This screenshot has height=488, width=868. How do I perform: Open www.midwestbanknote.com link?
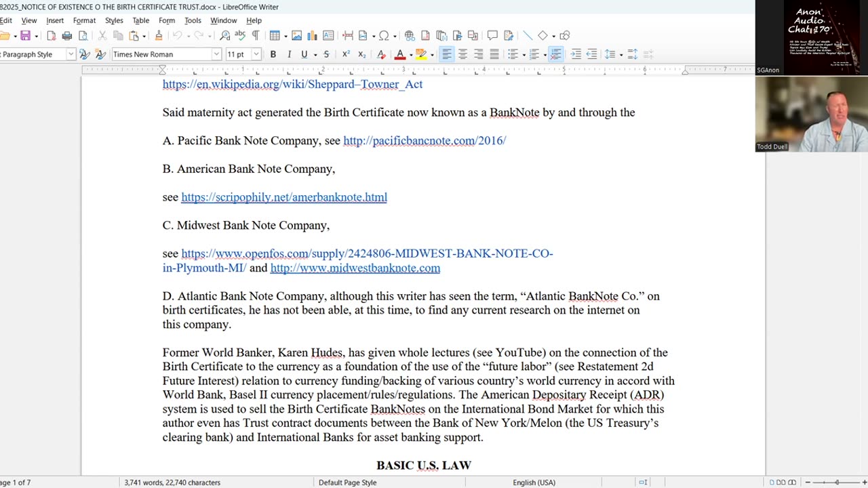[355, 268]
